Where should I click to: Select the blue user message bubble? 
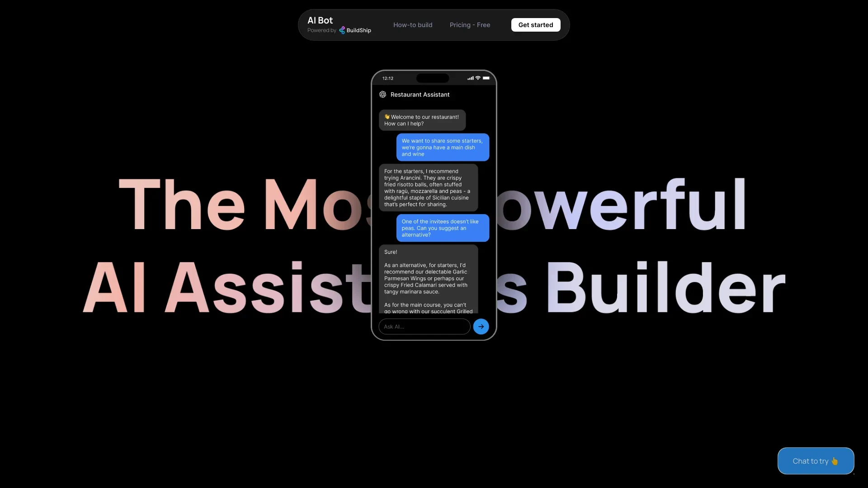click(442, 146)
